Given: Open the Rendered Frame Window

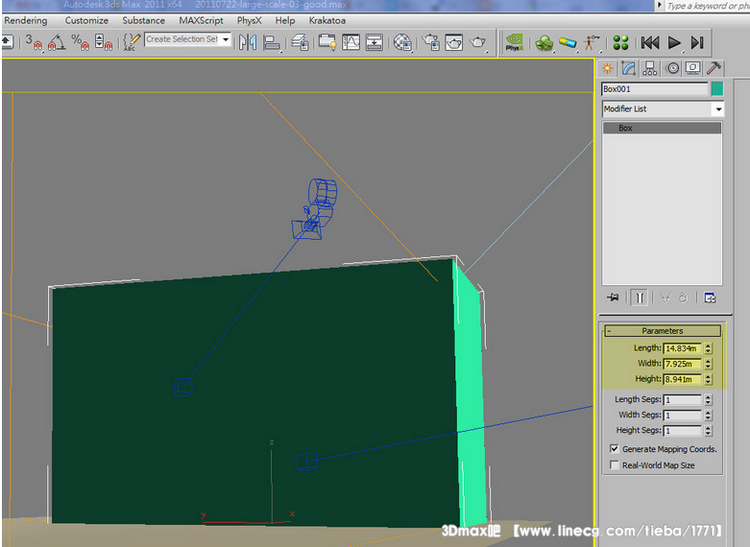Looking at the screenshot, I should click(x=454, y=42).
